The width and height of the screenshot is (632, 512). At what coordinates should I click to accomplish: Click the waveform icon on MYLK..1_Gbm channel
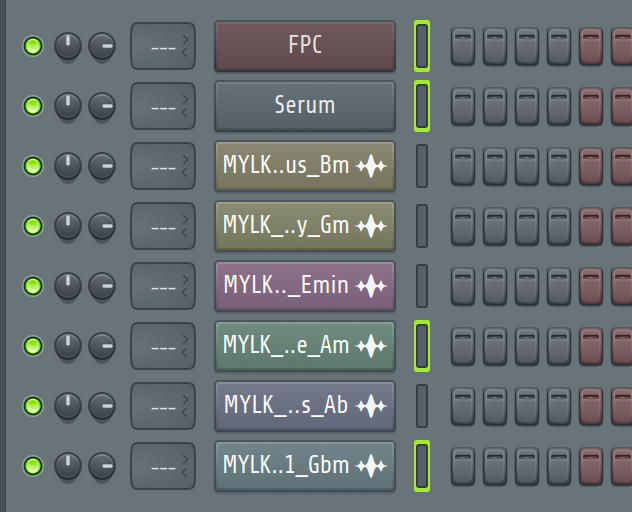pos(371,466)
